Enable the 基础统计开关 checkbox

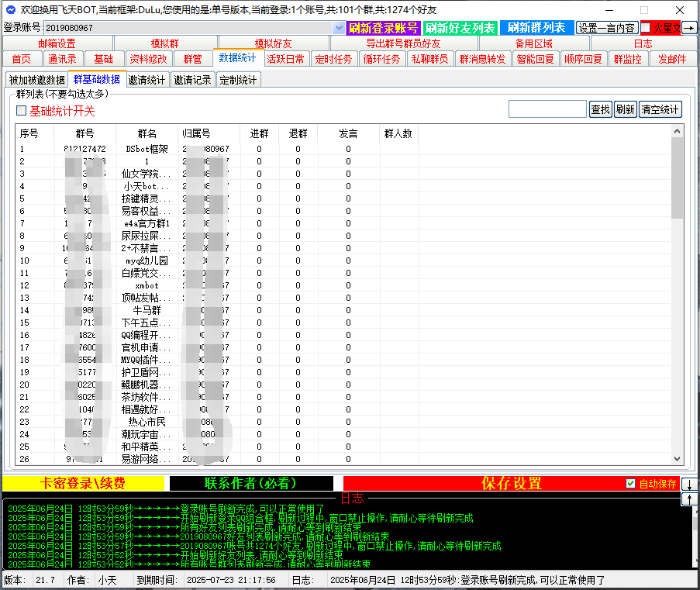coord(21,110)
